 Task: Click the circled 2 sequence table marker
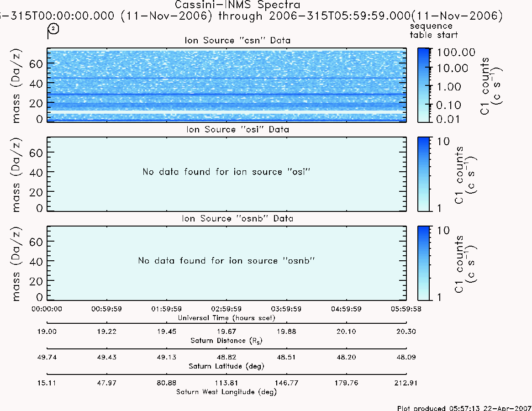pyautogui.click(x=53, y=29)
